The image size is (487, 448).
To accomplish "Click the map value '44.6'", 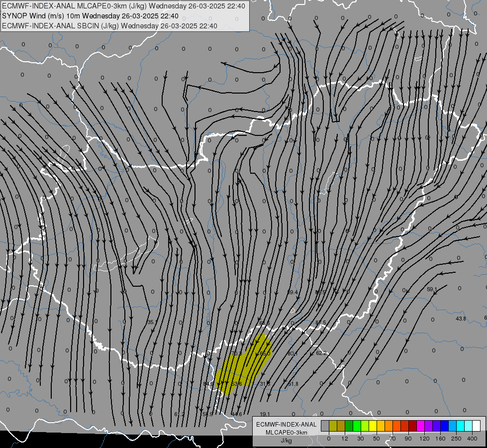I will [x=237, y=414].
